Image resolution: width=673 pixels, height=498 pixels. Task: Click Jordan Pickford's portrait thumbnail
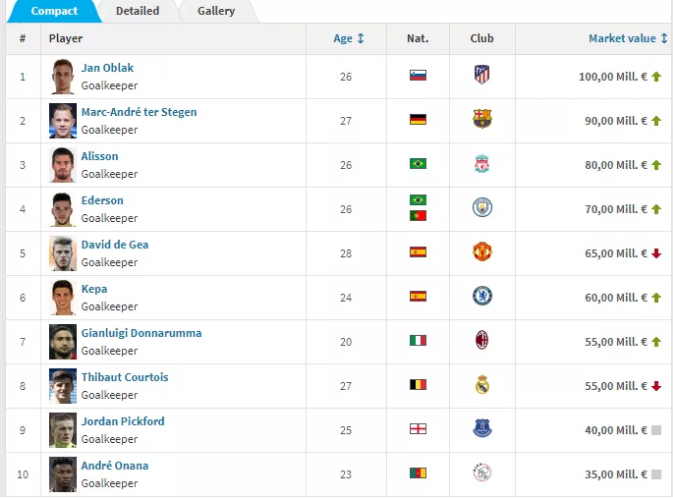[x=63, y=430]
